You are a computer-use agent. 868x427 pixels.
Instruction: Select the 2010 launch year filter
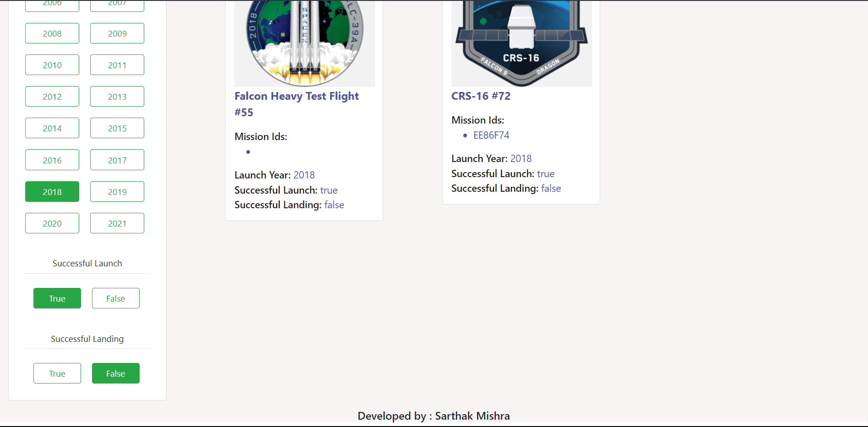(52, 65)
